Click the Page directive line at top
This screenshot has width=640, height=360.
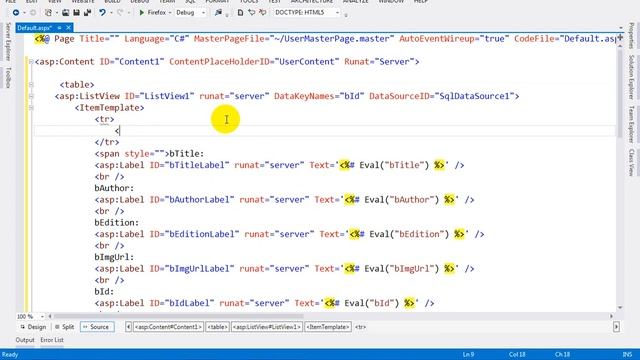coord(325,39)
